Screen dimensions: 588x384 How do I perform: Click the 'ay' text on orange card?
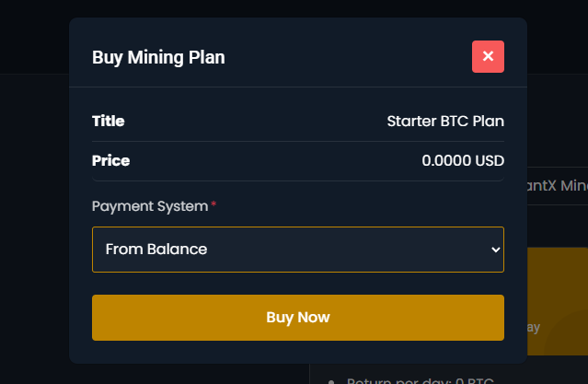(534, 328)
